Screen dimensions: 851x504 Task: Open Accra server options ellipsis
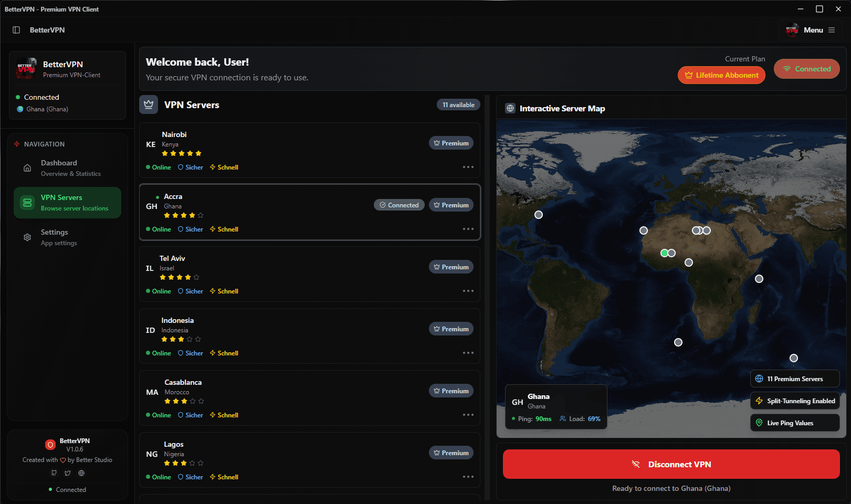pyautogui.click(x=468, y=229)
